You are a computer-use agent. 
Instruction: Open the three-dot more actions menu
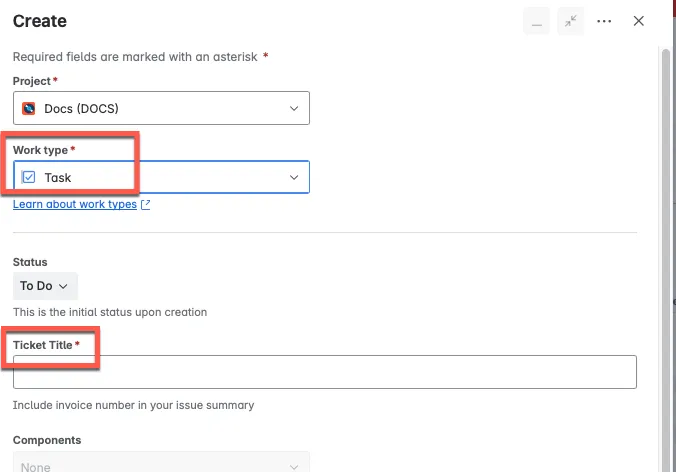coord(604,21)
